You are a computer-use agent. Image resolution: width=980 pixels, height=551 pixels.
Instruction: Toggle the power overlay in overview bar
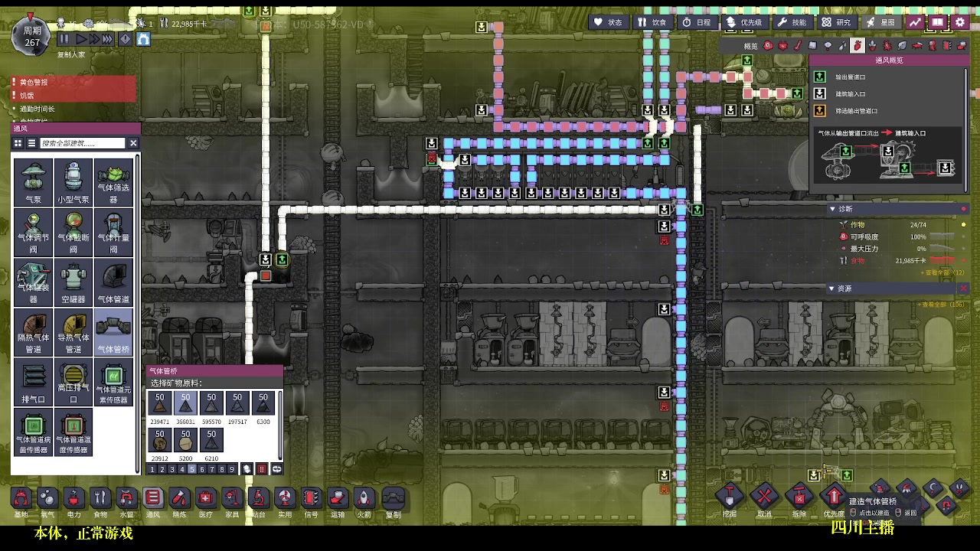tap(783, 46)
